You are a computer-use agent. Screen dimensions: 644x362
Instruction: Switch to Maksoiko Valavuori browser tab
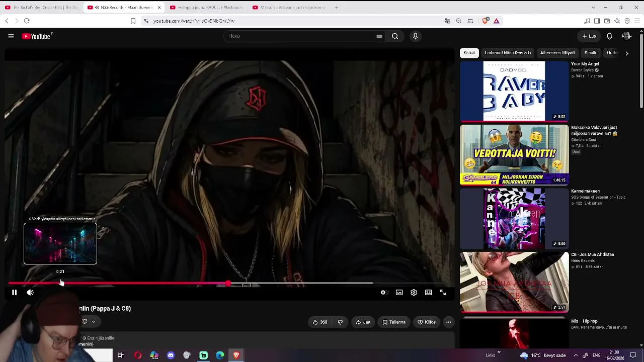(289, 8)
